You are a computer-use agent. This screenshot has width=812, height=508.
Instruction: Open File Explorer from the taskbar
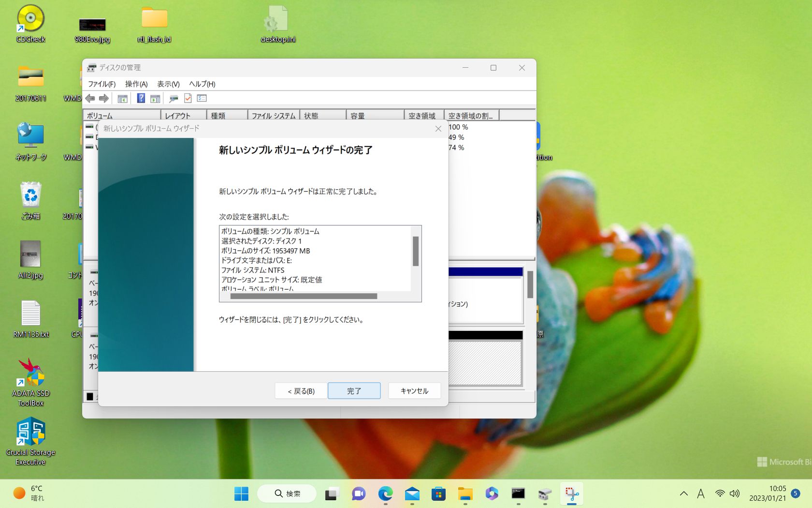coord(465,494)
